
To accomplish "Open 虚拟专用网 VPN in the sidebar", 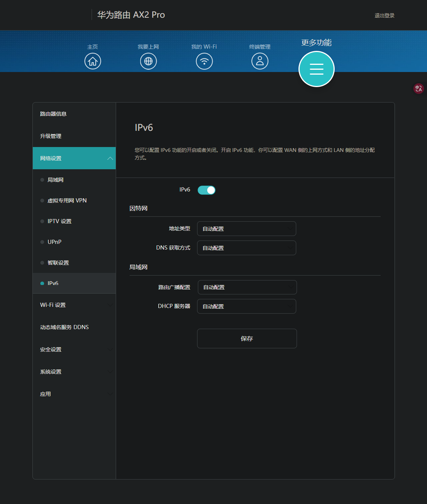I will [x=74, y=201].
